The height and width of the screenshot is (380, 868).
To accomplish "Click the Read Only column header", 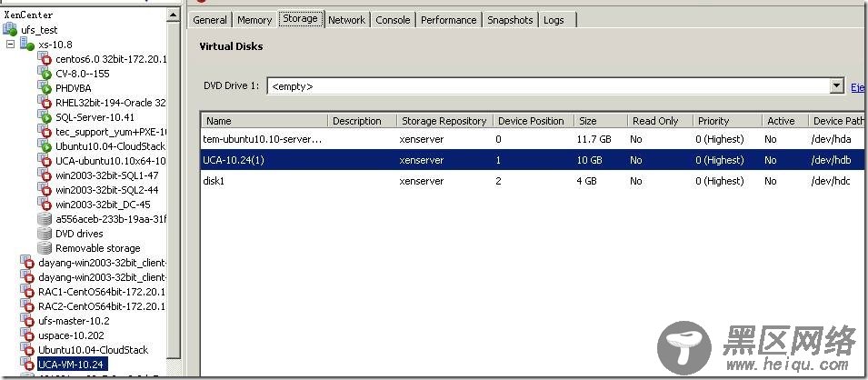I will (x=661, y=121).
